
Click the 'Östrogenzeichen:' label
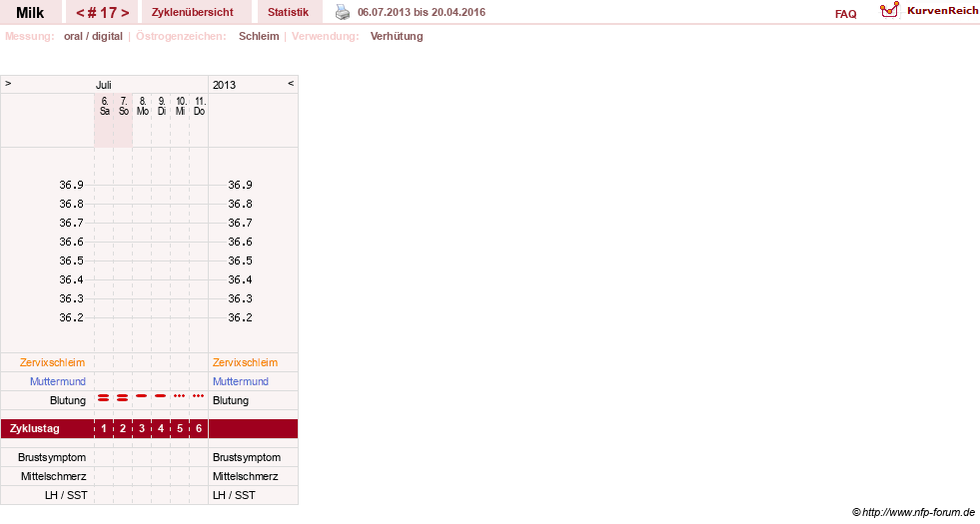click(181, 36)
